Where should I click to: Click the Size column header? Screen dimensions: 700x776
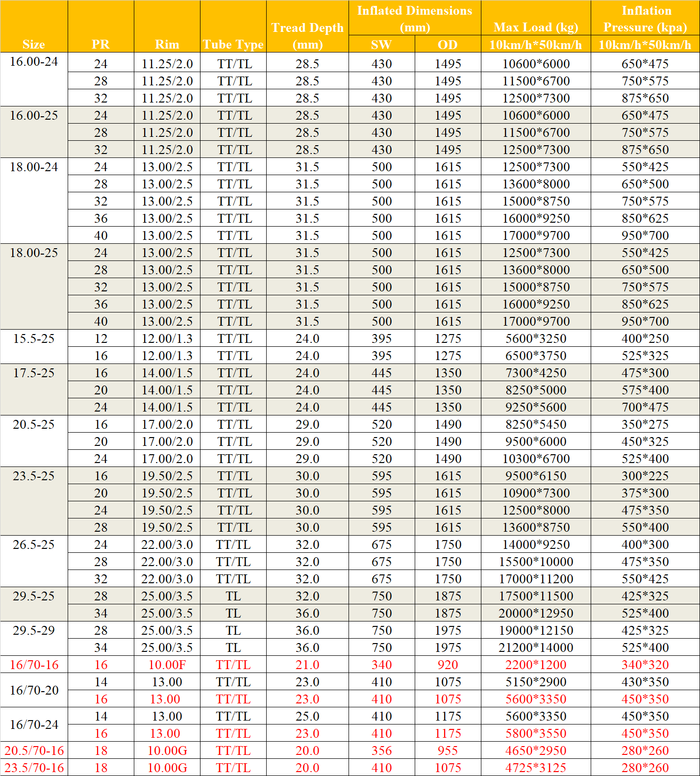[34, 44]
